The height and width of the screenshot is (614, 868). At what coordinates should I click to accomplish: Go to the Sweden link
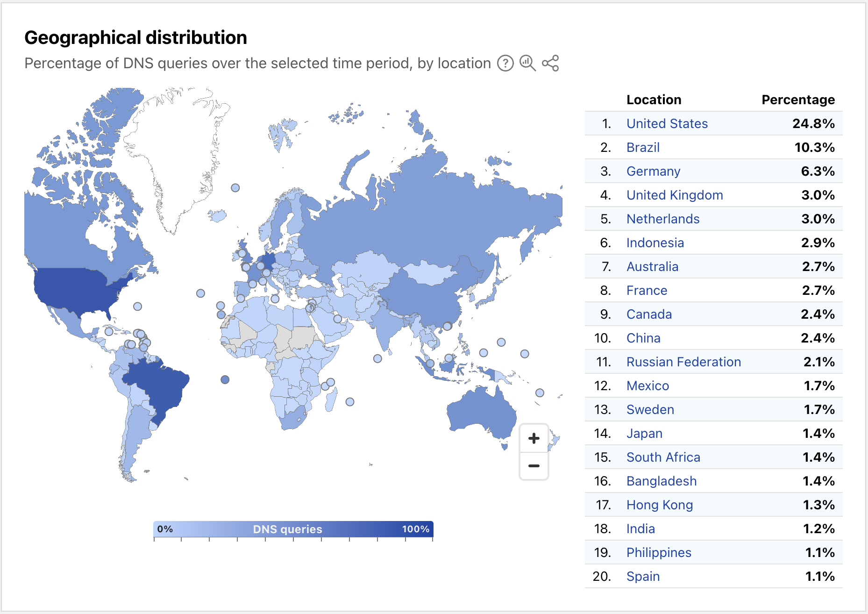point(650,409)
